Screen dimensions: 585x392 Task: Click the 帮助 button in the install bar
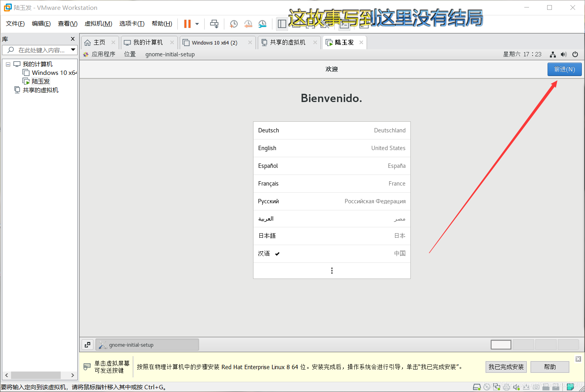550,367
